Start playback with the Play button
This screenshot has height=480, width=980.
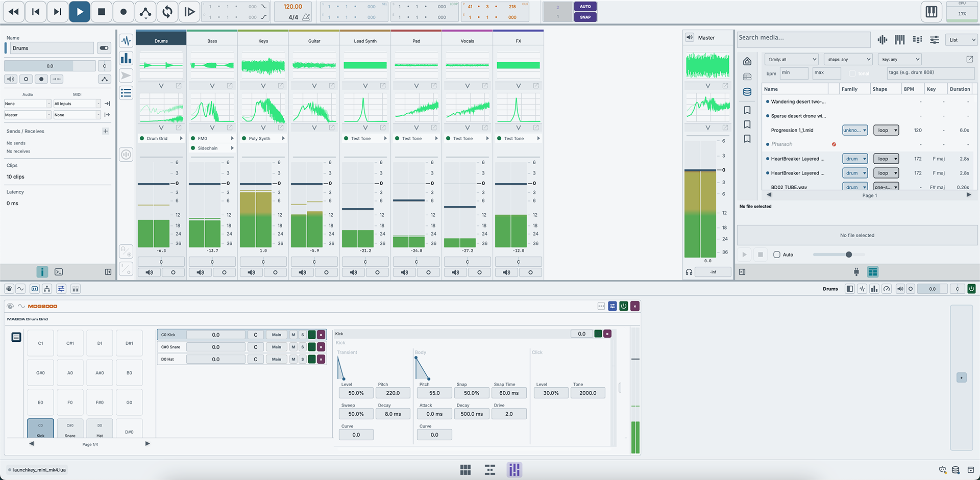pos(80,12)
